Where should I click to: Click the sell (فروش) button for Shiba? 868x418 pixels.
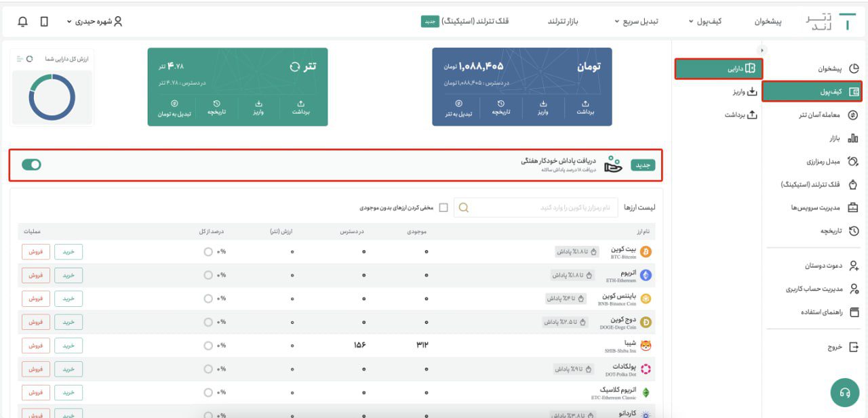click(35, 346)
